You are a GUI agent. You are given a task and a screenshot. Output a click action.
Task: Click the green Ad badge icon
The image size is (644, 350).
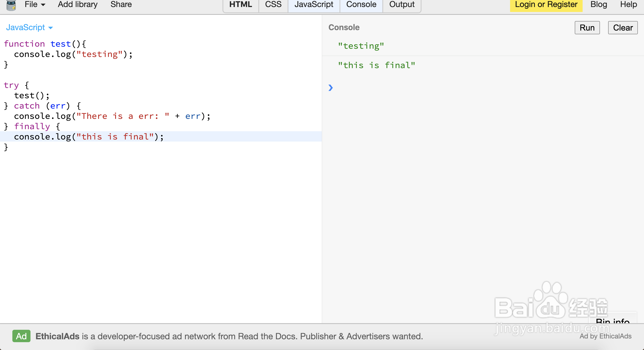21,336
